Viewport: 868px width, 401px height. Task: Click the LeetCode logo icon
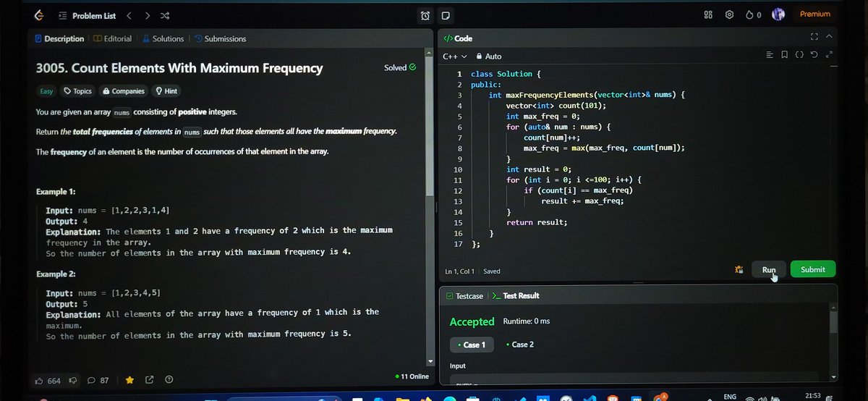38,16
